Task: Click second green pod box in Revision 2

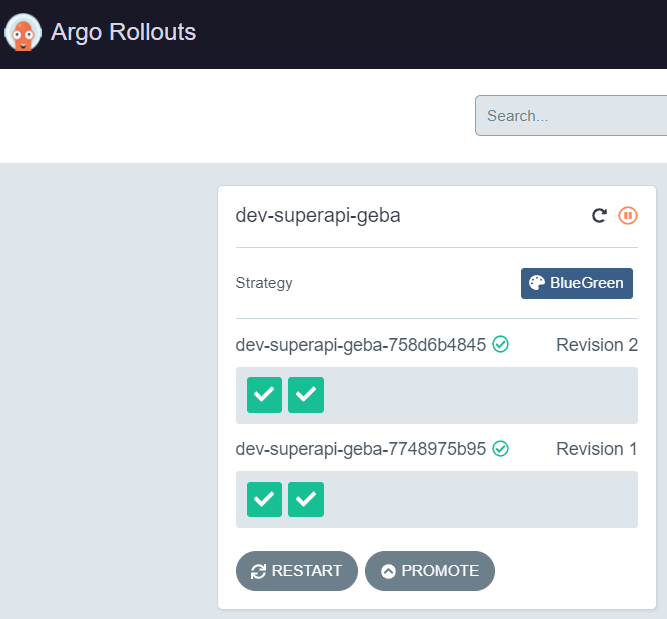Action: tap(306, 395)
